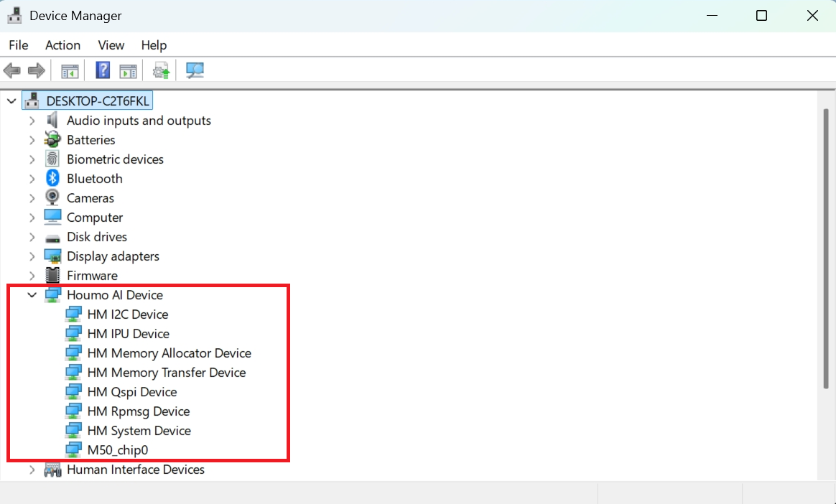The width and height of the screenshot is (836, 504).
Task: Click the Audio inputs and outputs speaker icon
Action: tap(52, 121)
